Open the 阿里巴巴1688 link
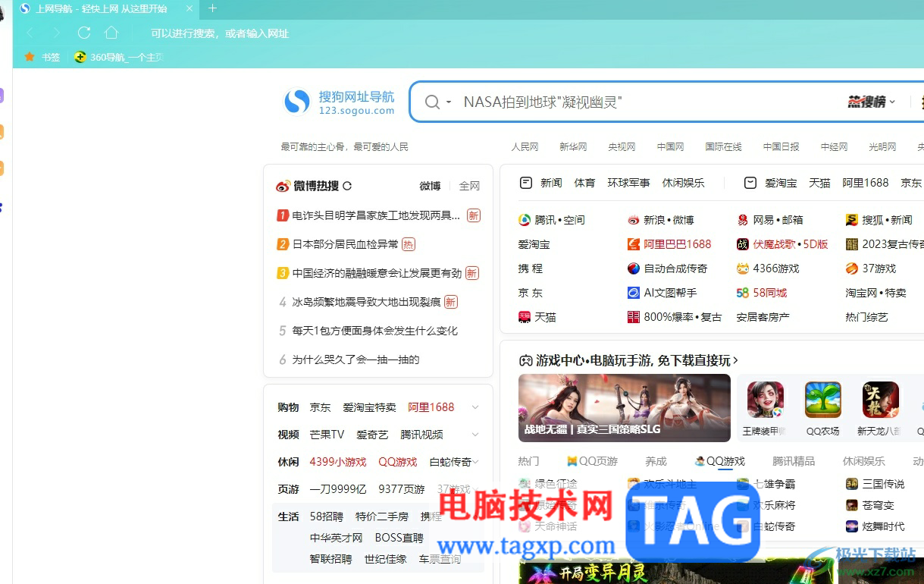 pyautogui.click(x=669, y=244)
